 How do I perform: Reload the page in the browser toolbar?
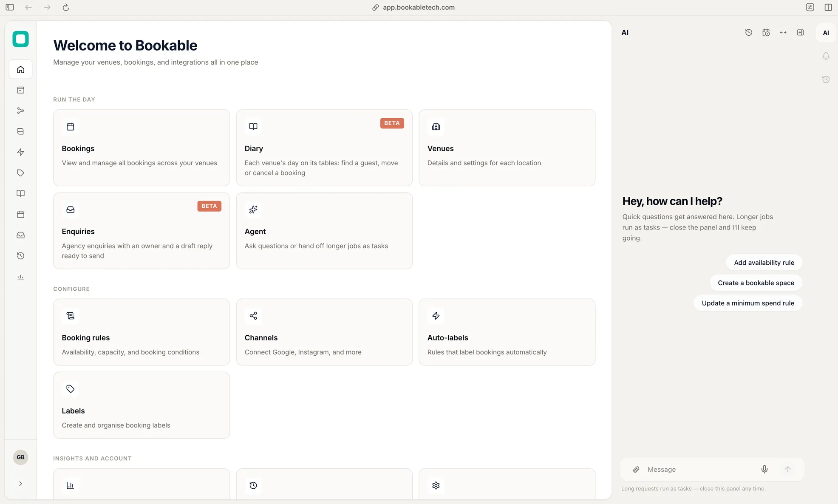(x=66, y=7)
